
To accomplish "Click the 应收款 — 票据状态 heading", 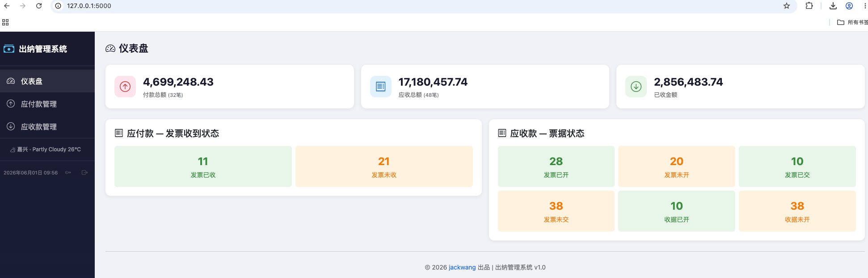I will point(548,133).
